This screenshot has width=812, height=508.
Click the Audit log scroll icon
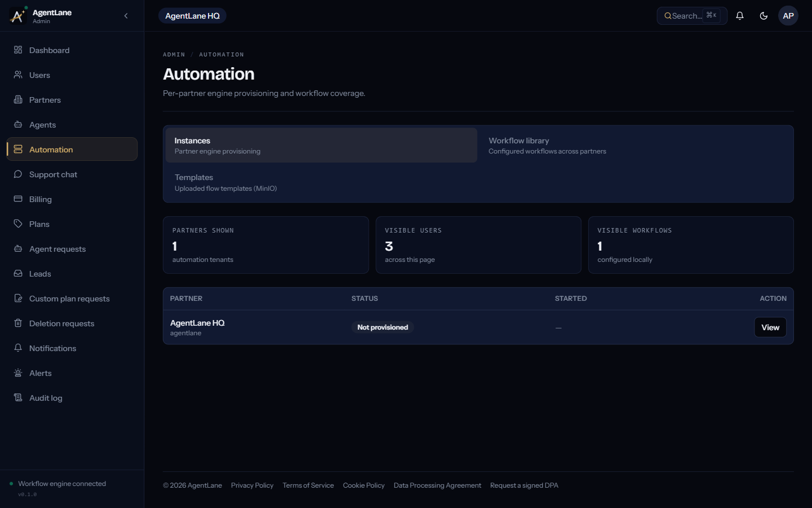coord(18,398)
